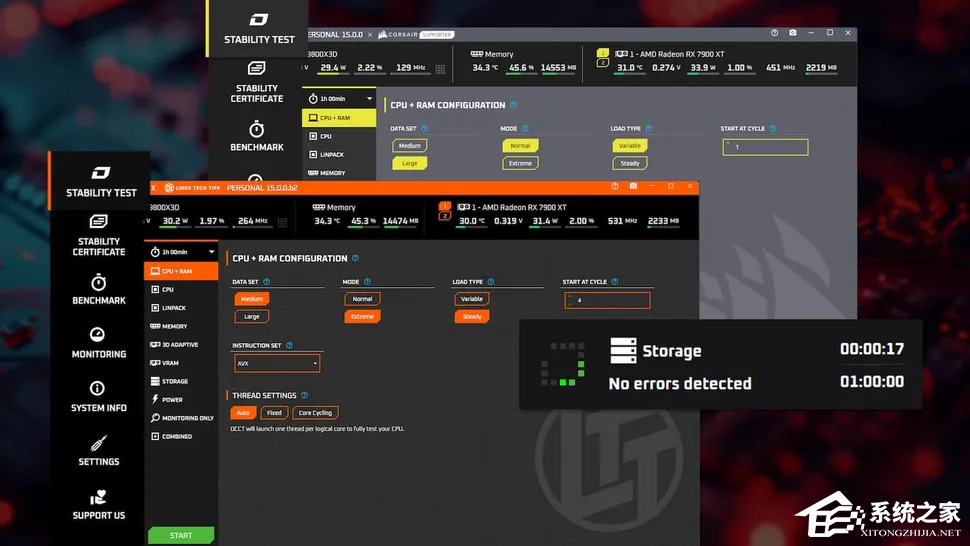Click help icon beside Instruction Set
Image resolution: width=970 pixels, height=546 pixels.
290,346
